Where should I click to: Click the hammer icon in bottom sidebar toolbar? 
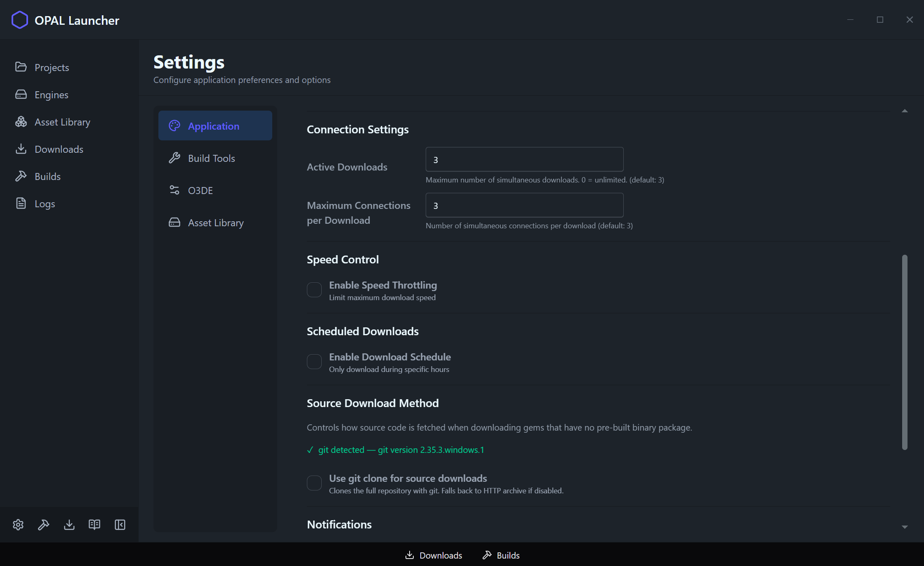44,524
